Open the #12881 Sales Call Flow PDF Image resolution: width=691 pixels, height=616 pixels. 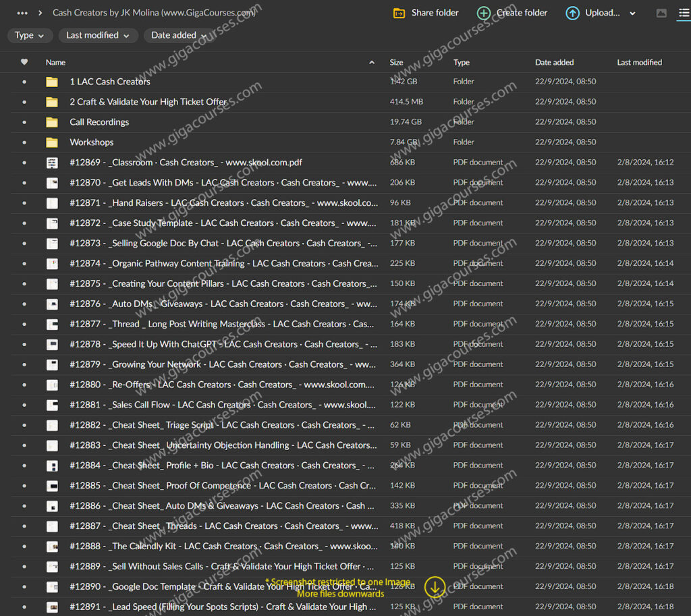(223, 405)
